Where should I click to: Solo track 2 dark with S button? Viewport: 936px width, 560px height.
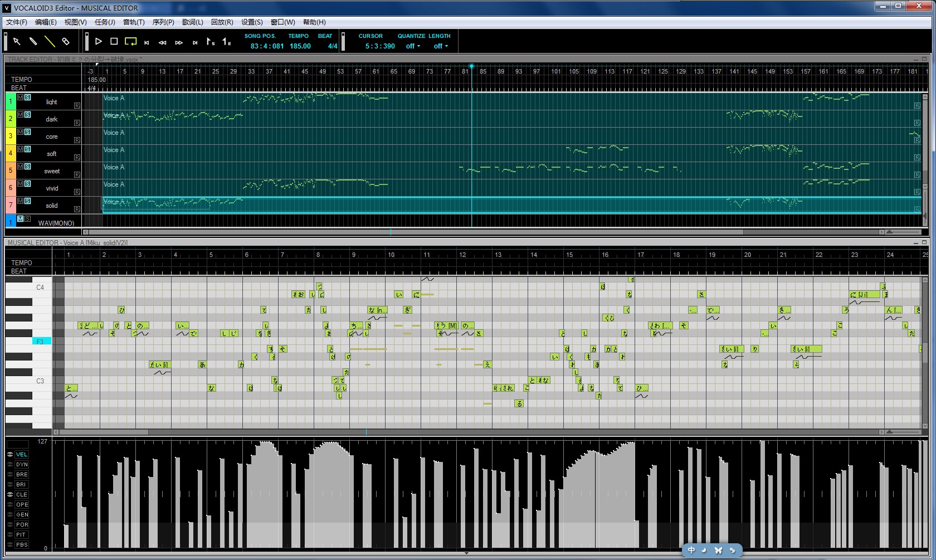pos(28,115)
